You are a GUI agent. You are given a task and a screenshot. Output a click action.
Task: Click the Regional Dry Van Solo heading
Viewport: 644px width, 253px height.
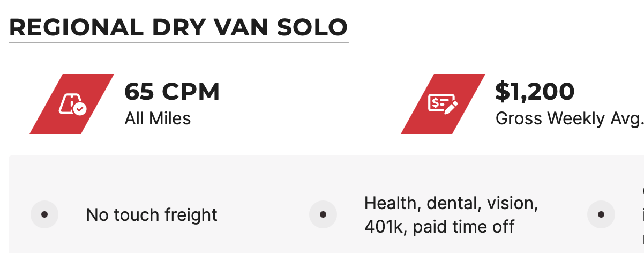(x=178, y=27)
